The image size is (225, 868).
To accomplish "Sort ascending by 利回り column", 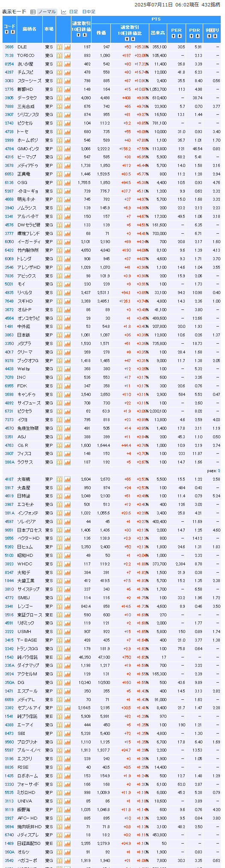I will (209, 36).
